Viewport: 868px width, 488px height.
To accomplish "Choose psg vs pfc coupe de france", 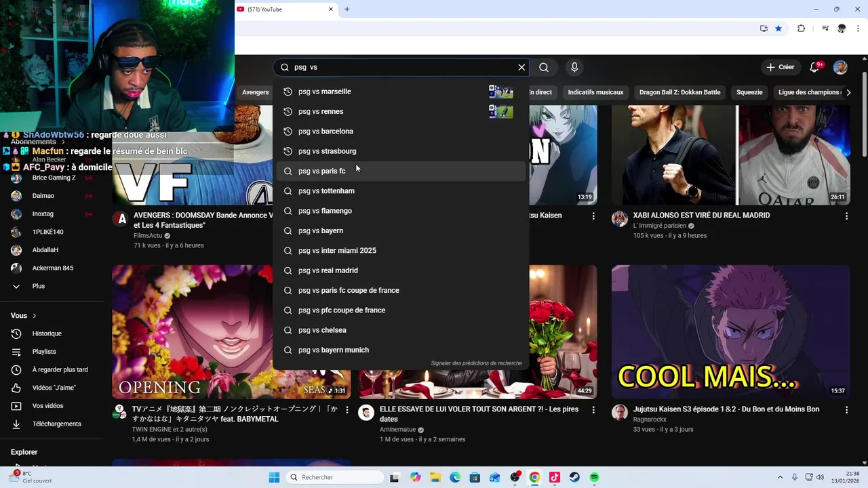I will (x=400, y=310).
